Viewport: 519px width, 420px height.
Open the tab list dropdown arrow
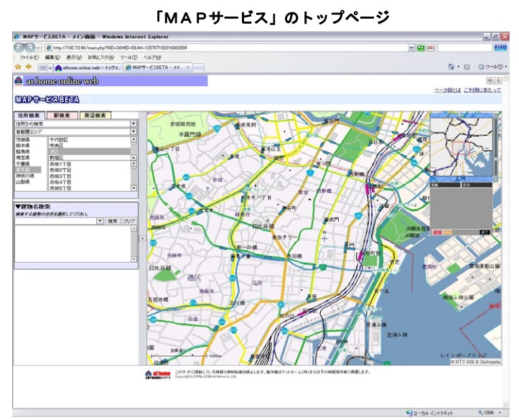50,68
